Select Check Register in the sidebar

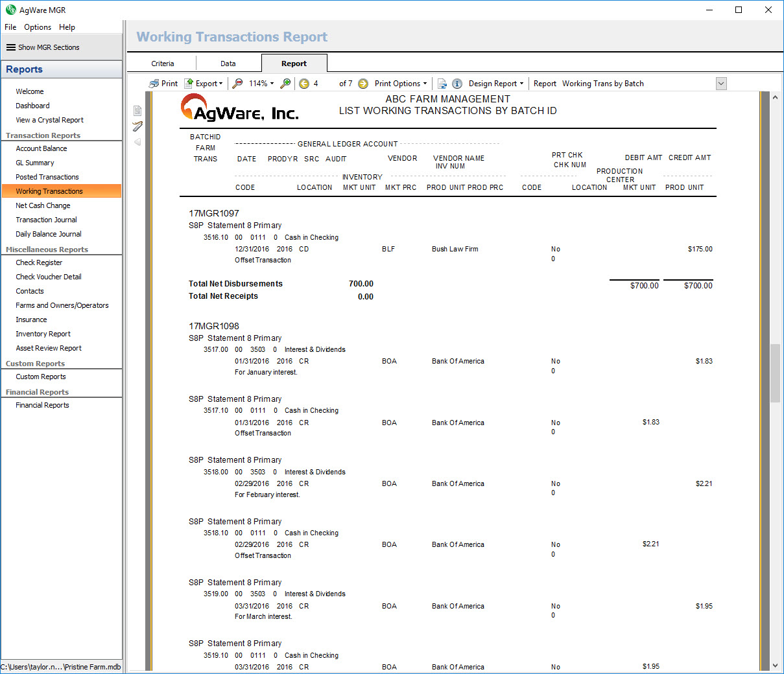click(x=39, y=262)
